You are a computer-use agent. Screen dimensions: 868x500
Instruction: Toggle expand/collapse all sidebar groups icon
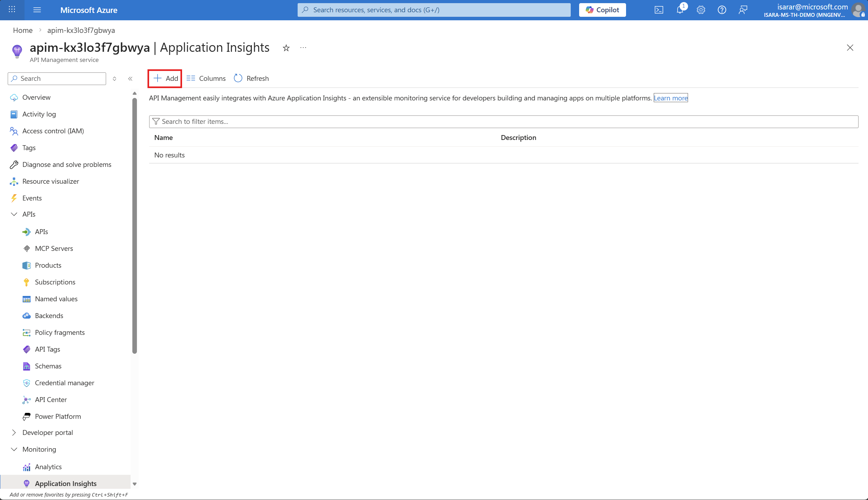click(x=114, y=78)
